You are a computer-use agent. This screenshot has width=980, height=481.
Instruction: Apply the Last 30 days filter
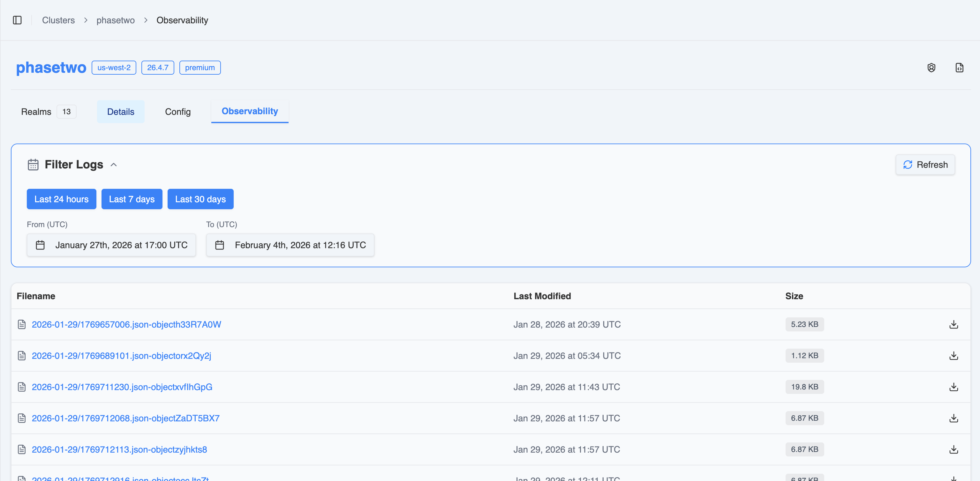coord(200,199)
